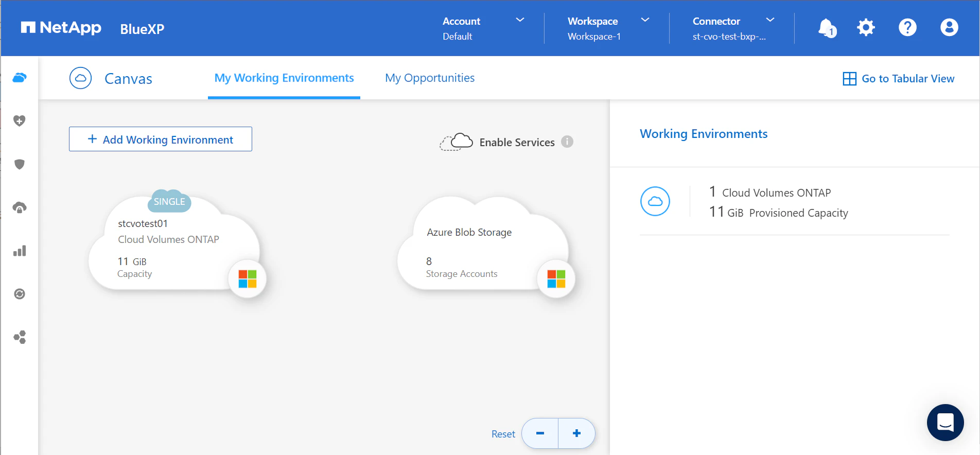Click the BlueXP product title
Viewport: 980px width, 455px height.
coord(142,29)
